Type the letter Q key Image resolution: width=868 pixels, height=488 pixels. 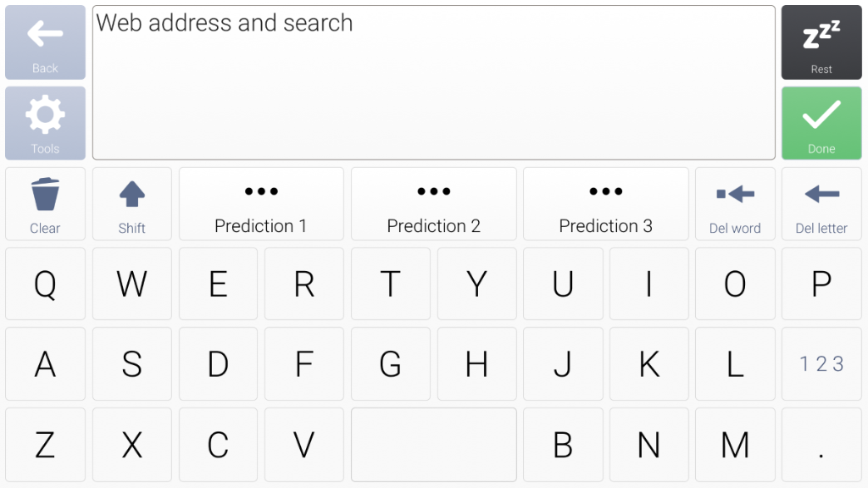pos(45,284)
